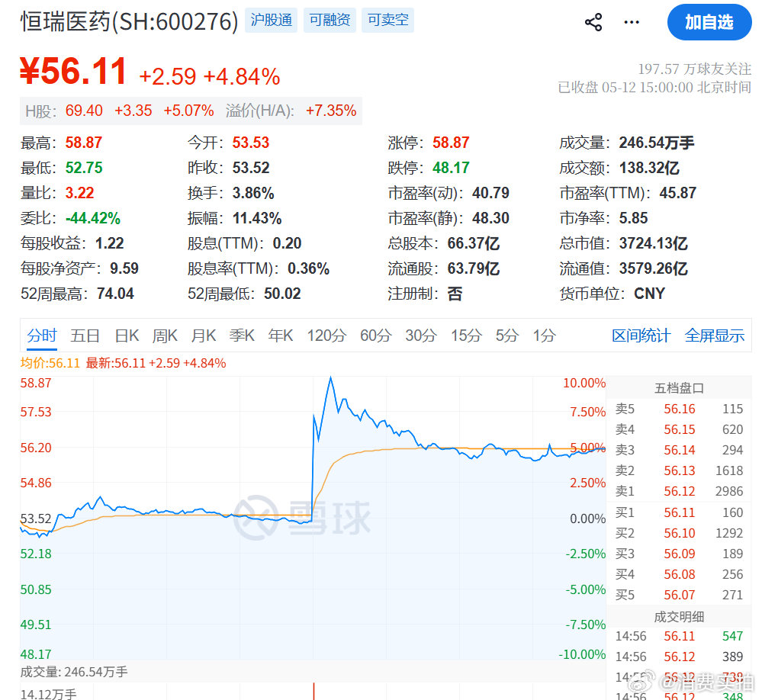This screenshot has height=700, width=762.
Task: Click the 最低 value 52.75
Action: [x=84, y=168]
